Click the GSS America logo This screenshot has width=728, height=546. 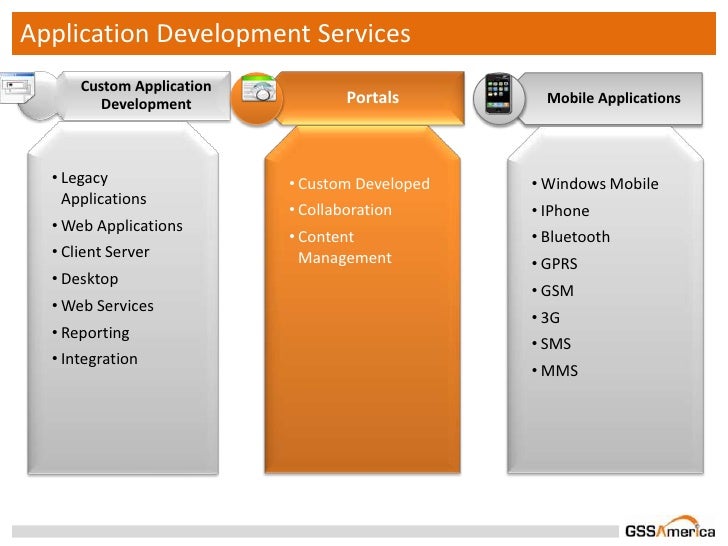[670, 528]
